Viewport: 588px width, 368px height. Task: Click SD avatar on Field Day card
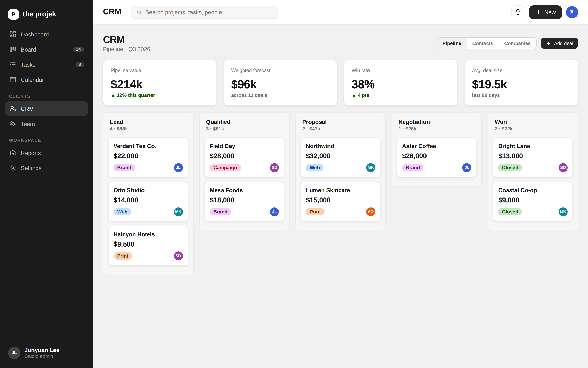pos(274,167)
